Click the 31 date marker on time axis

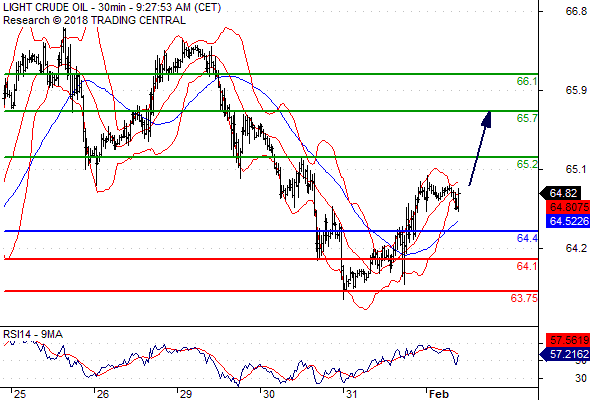351,394
